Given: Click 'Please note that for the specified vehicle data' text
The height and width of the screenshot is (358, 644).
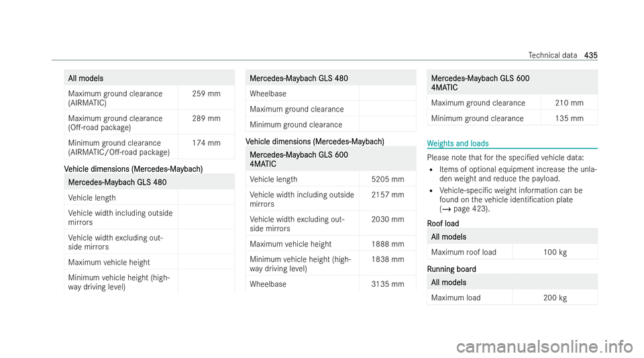Looking at the screenshot, I should [505, 157].
